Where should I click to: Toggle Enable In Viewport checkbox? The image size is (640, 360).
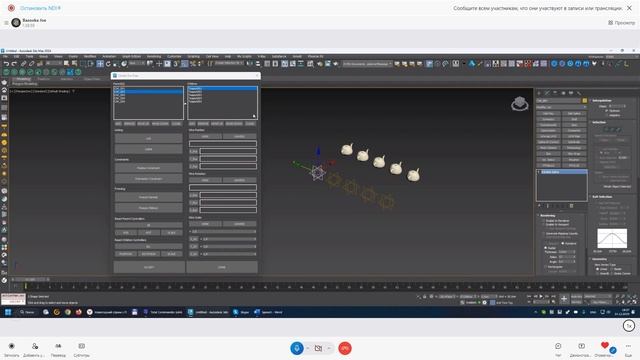click(x=543, y=224)
